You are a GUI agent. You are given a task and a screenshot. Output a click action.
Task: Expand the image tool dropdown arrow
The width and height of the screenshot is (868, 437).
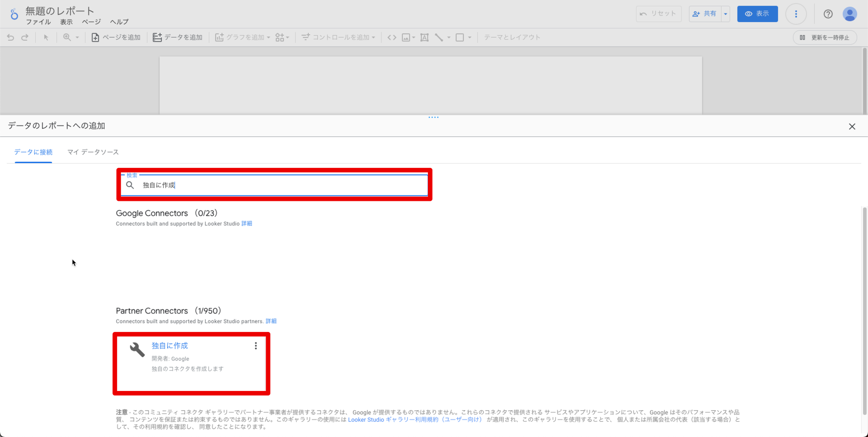point(414,37)
